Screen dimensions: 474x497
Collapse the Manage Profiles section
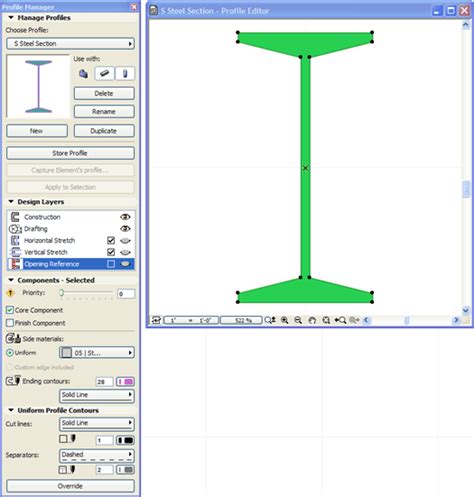click(x=11, y=18)
